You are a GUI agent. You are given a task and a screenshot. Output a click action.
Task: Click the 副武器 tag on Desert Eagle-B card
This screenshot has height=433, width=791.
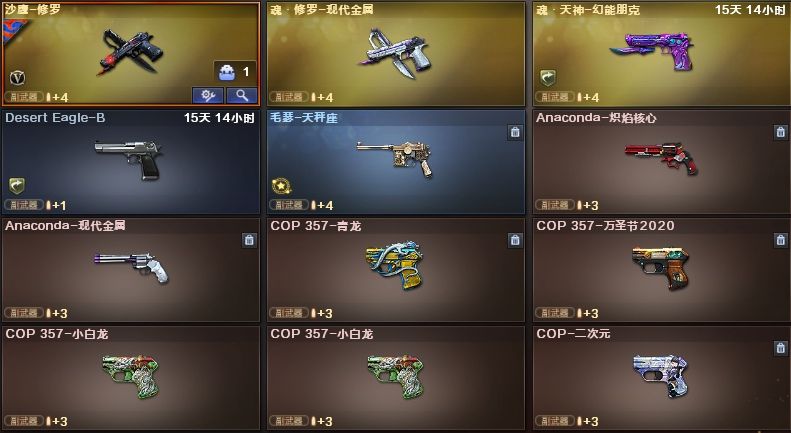click(23, 204)
